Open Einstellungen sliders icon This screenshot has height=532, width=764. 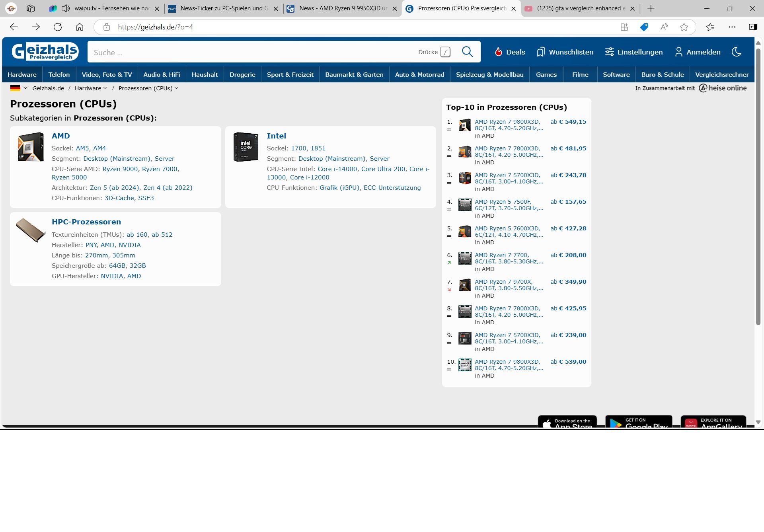609,52
